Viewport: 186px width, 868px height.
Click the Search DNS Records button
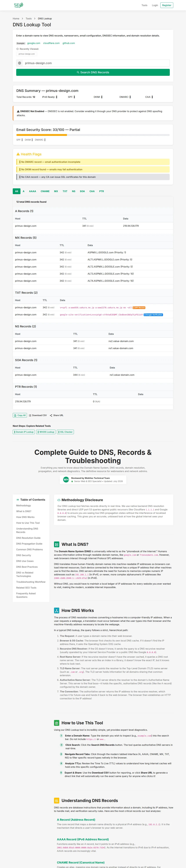click(93, 72)
